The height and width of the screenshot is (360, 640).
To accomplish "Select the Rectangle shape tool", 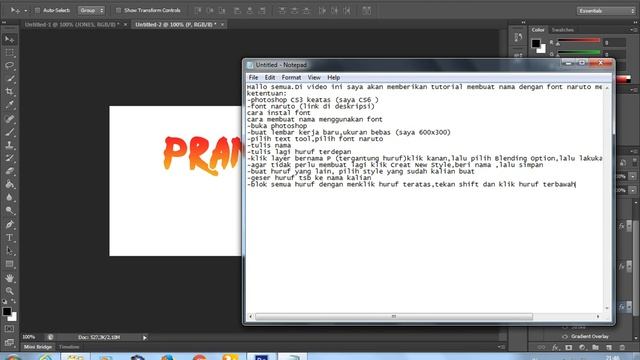I will (x=10, y=264).
